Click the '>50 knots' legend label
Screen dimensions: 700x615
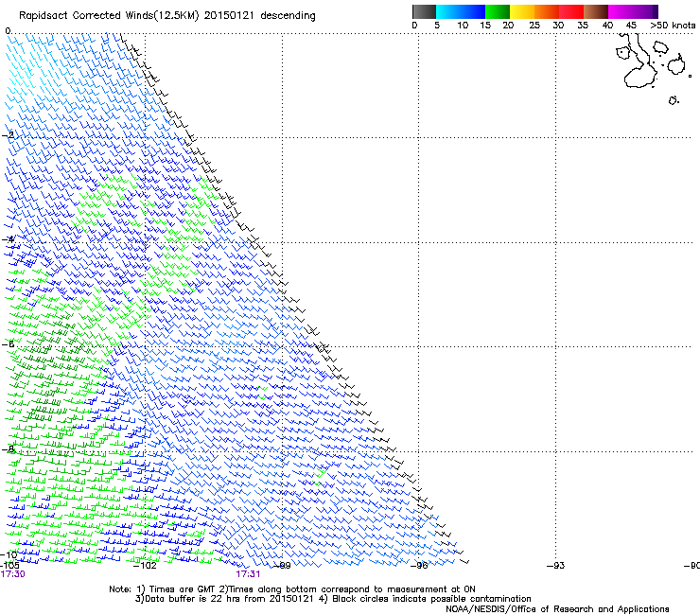673,26
